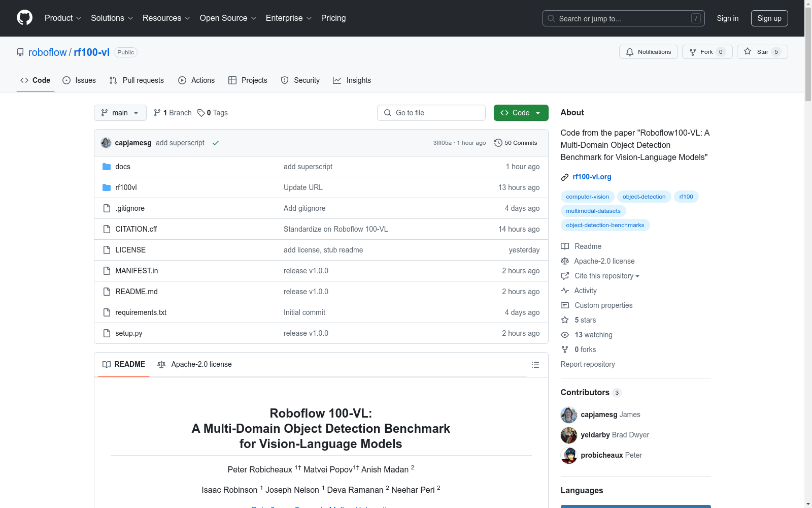
Task: Open the rf100-vl.org link
Action: (592, 177)
